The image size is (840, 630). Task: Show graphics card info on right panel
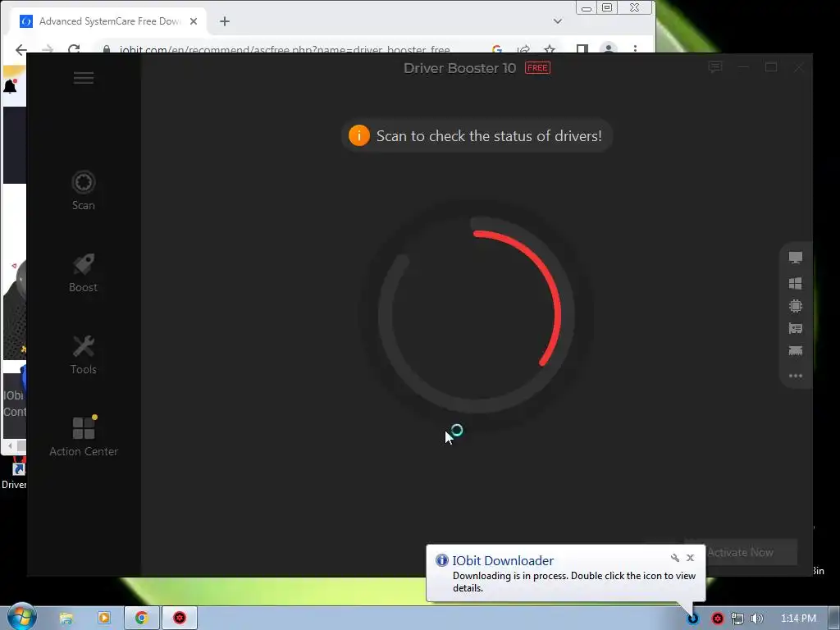pos(796,328)
